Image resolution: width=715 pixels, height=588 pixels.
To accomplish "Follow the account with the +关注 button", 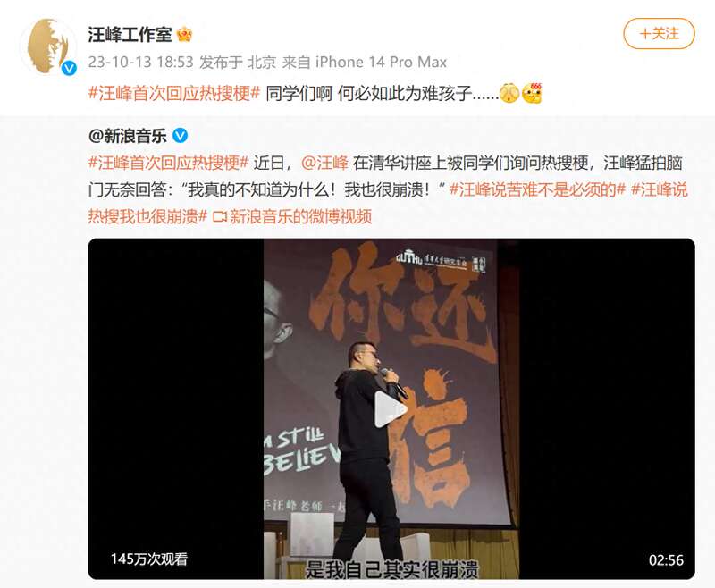I will click(659, 34).
